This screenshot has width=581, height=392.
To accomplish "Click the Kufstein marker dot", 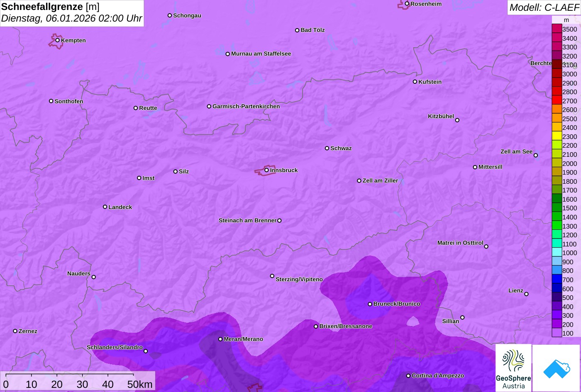I will click(415, 82).
